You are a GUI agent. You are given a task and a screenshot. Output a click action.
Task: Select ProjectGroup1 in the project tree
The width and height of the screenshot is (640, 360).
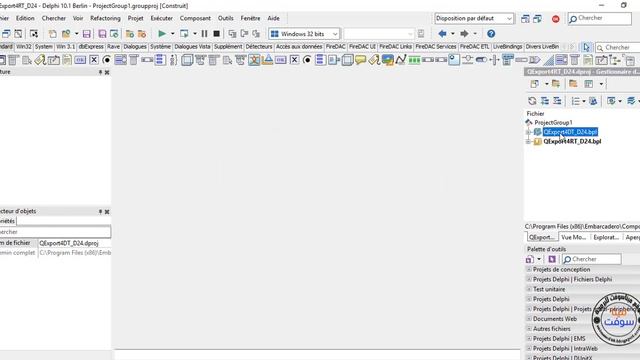(553, 122)
